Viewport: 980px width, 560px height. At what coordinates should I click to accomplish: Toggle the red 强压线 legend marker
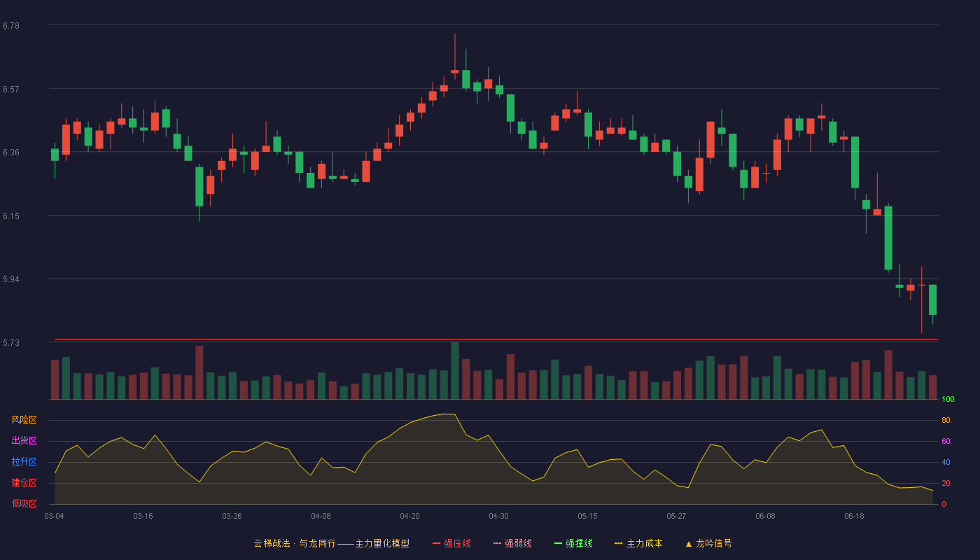point(437,543)
